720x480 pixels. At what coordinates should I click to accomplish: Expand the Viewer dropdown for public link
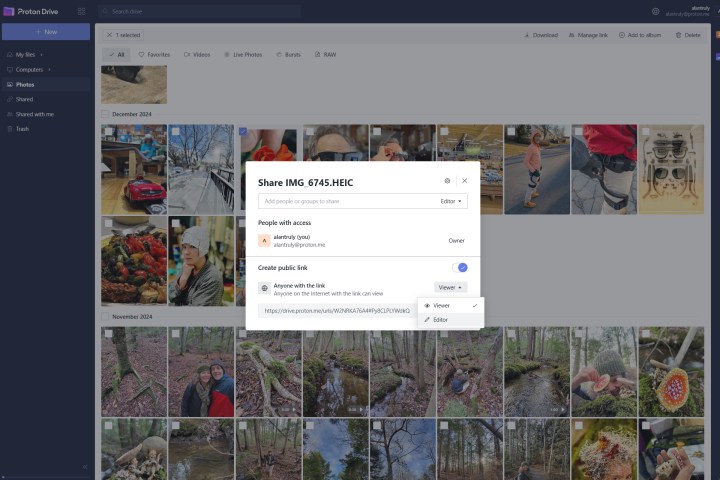tap(452, 287)
